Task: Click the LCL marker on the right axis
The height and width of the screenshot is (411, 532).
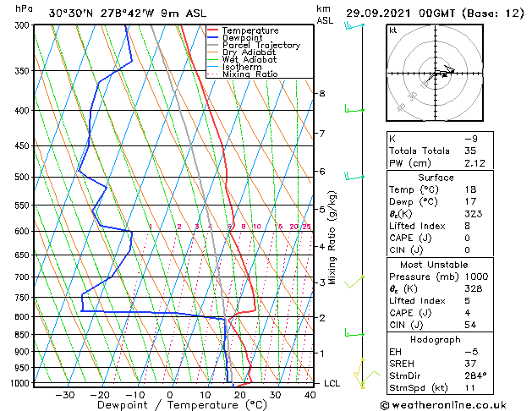Action: point(332,383)
